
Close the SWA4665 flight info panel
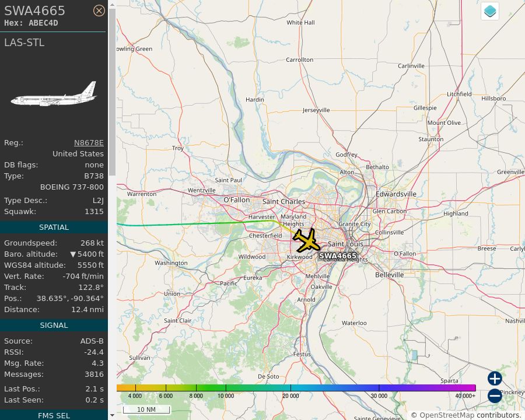coord(99,10)
